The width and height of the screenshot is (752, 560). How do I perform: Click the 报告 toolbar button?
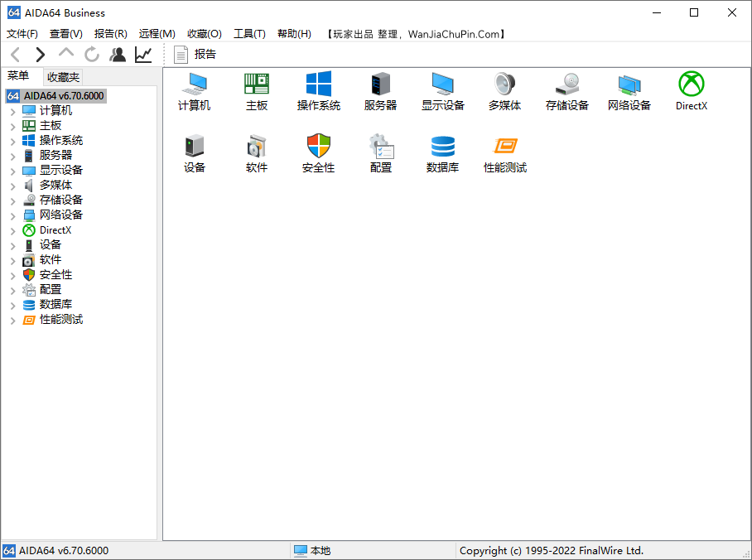tap(198, 55)
